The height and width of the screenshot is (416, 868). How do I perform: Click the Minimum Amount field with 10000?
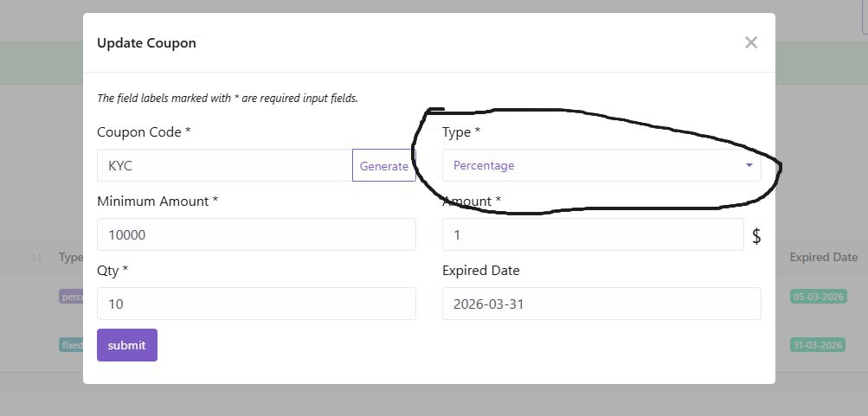tap(256, 234)
